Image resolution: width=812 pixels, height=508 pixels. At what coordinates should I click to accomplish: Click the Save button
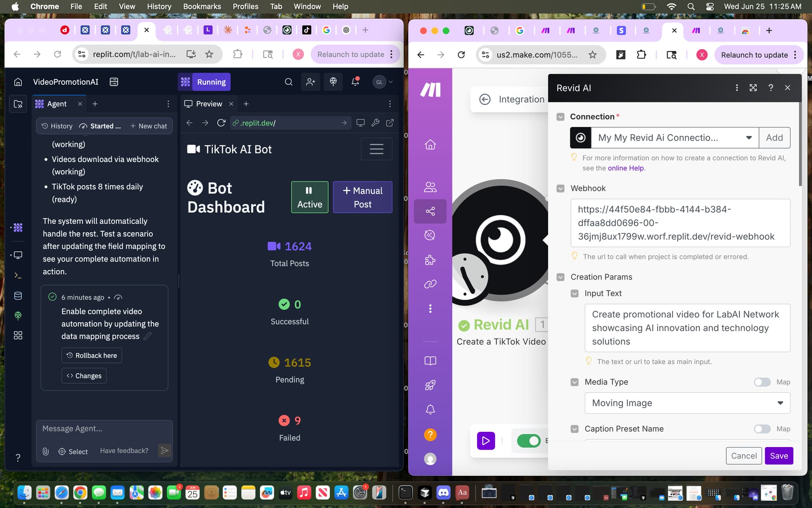(779, 456)
